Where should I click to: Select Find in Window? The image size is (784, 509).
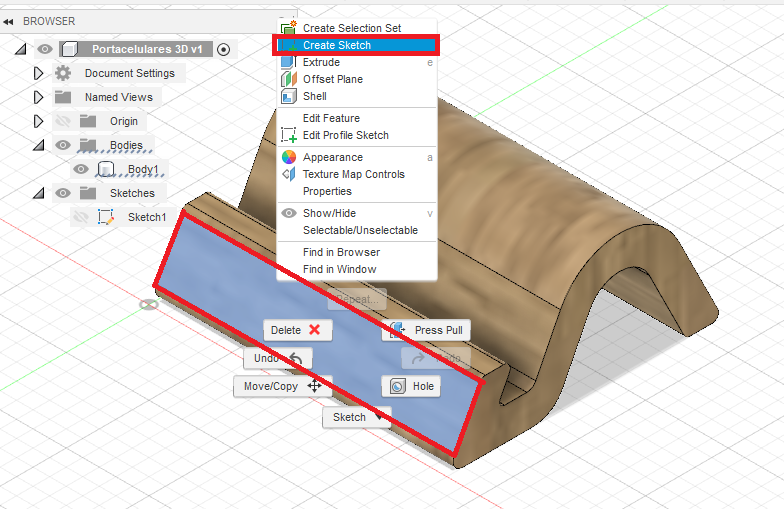356,269
